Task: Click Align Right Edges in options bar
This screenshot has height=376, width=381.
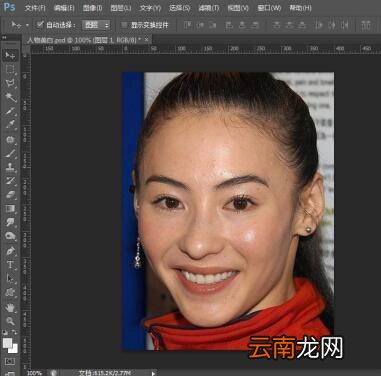Action: (x=255, y=25)
